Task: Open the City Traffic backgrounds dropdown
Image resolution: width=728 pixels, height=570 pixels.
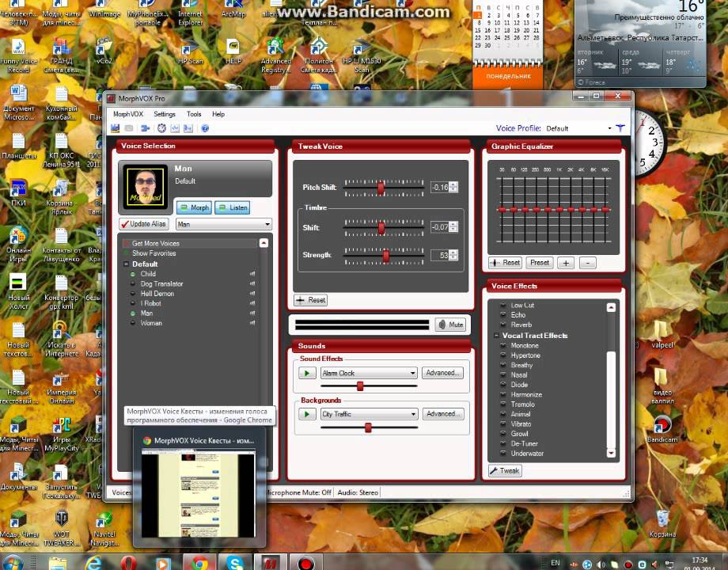Action: click(x=412, y=414)
